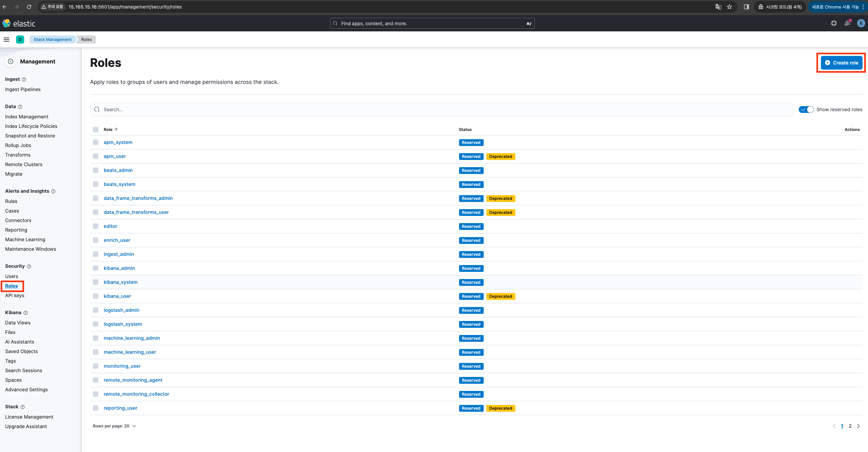Click help icon next to Security heading

coord(29,266)
